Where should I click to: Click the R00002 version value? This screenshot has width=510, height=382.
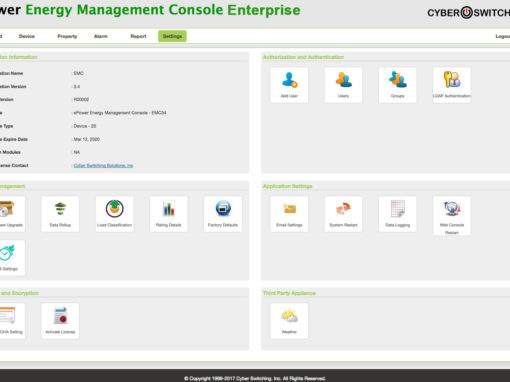coord(81,99)
